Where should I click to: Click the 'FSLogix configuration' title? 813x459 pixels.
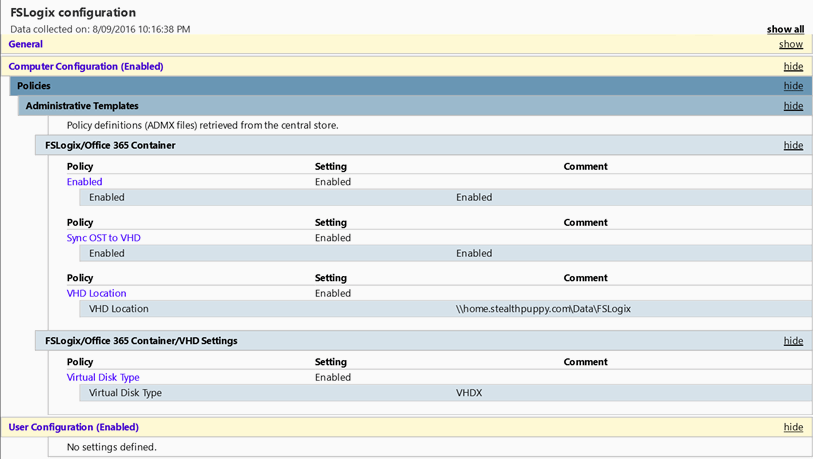[x=73, y=12]
